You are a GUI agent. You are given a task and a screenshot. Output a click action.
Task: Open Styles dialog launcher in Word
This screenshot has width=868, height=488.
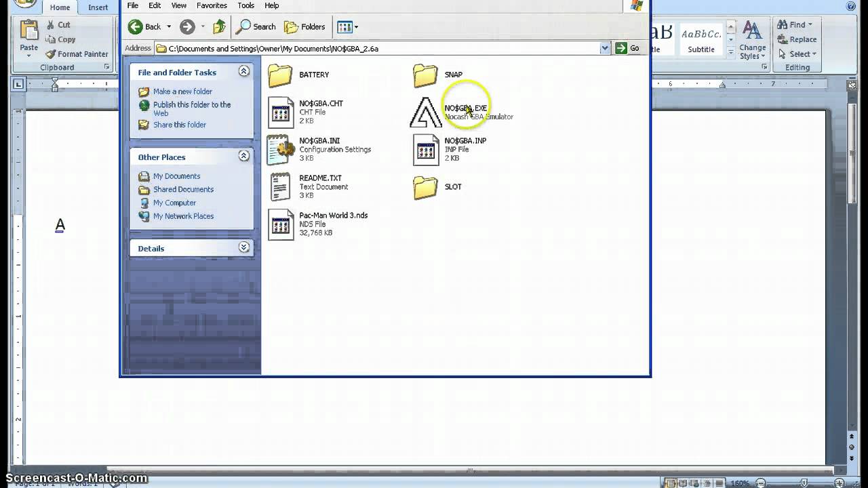(765, 67)
